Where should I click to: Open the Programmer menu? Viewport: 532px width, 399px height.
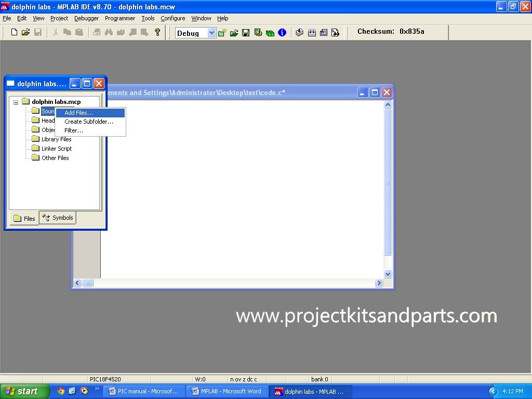click(119, 18)
